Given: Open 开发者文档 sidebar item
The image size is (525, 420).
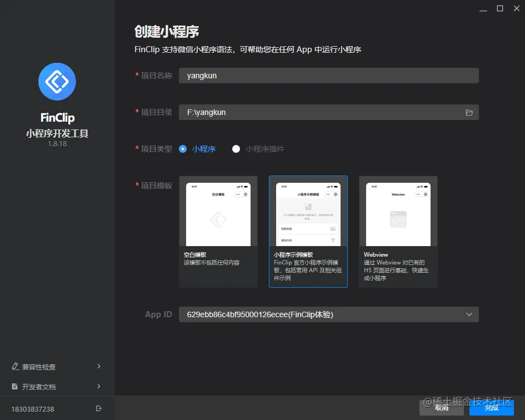Looking at the screenshot, I should click(56, 387).
